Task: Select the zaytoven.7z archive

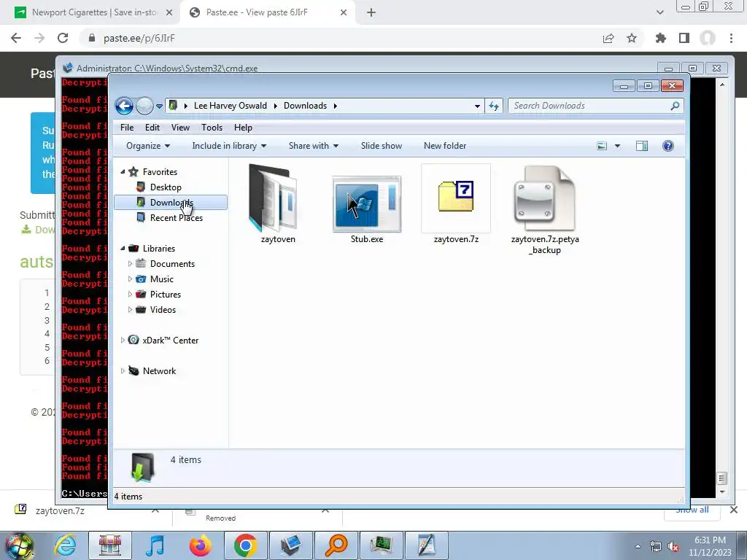Action: coord(456,204)
